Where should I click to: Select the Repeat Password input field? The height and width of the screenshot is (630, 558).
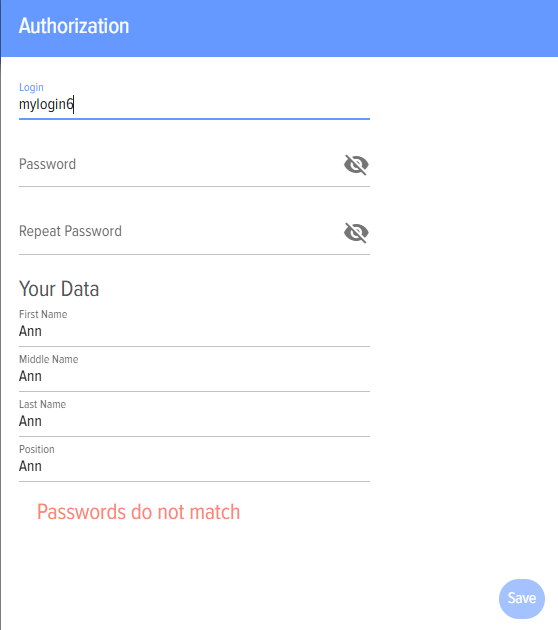point(181,232)
